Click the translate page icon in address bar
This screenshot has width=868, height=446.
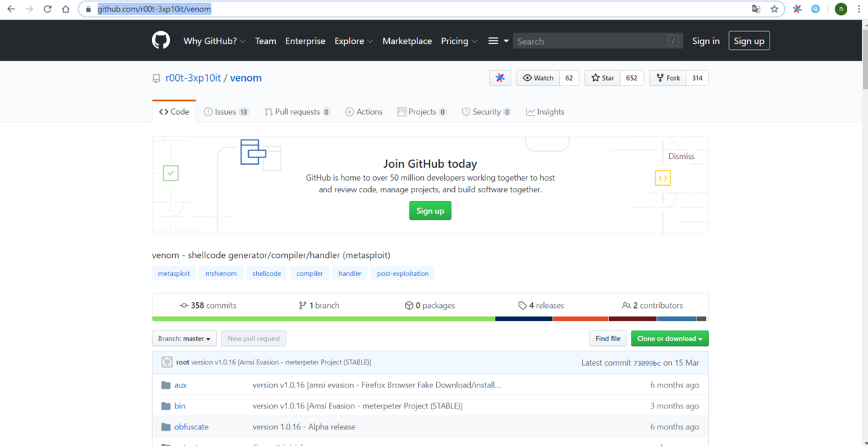point(756,9)
